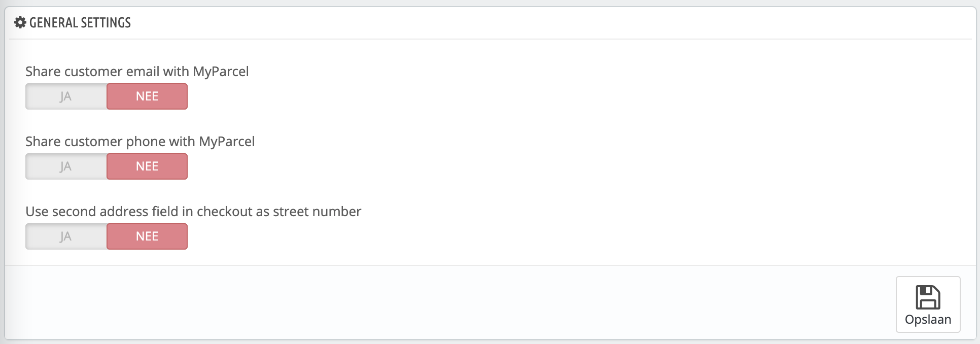Select the GENERAL SETTINGS panel title
The height and width of the screenshot is (344, 980).
click(x=79, y=22)
